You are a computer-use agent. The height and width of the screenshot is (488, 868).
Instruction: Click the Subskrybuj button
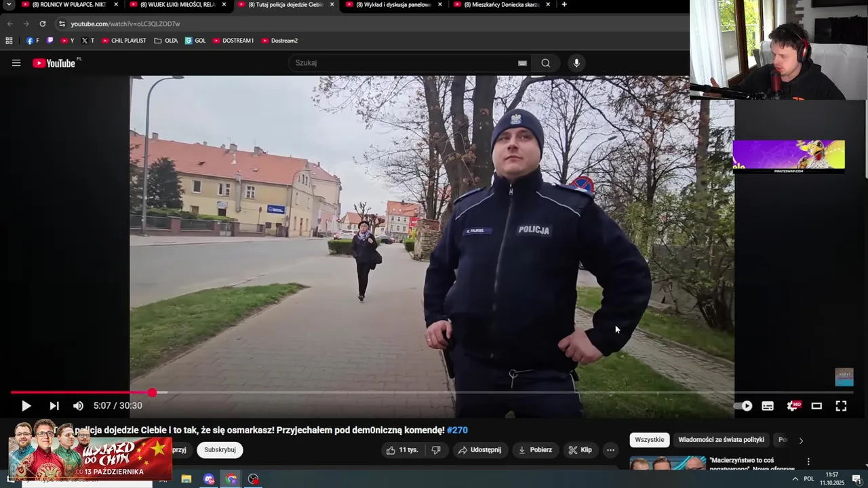pyautogui.click(x=220, y=450)
